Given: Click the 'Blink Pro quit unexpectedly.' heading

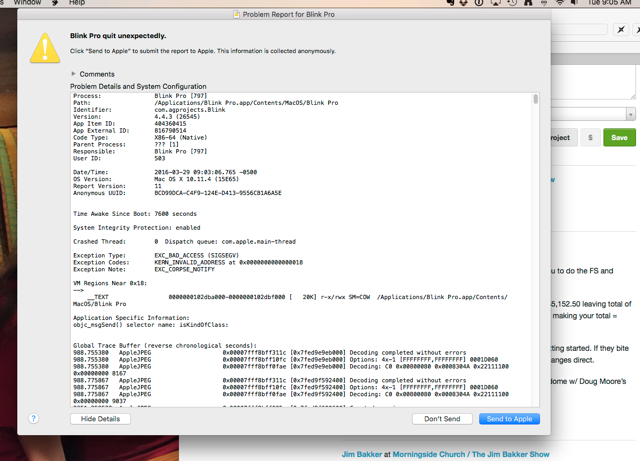Looking at the screenshot, I should coord(118,36).
